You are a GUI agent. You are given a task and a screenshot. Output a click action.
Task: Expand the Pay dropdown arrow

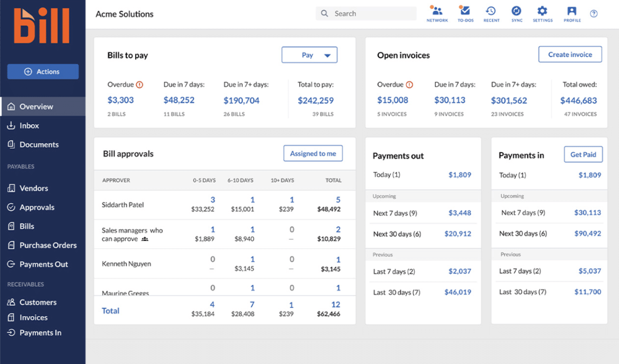327,55
